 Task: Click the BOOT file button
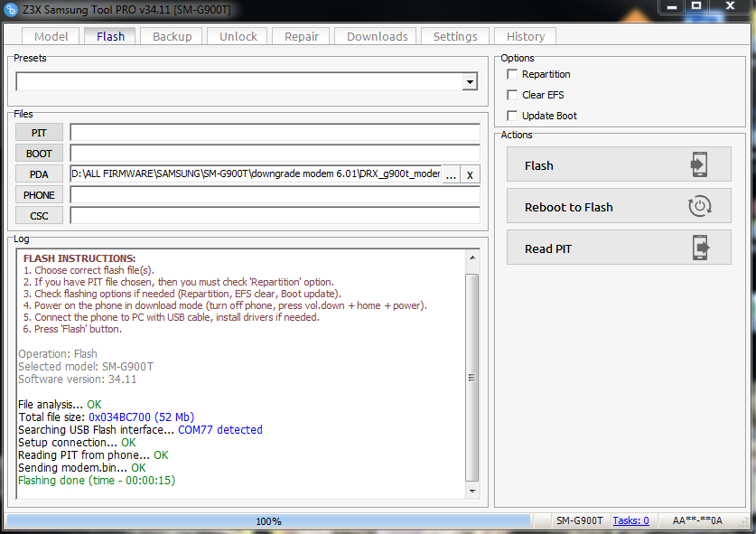coord(39,154)
